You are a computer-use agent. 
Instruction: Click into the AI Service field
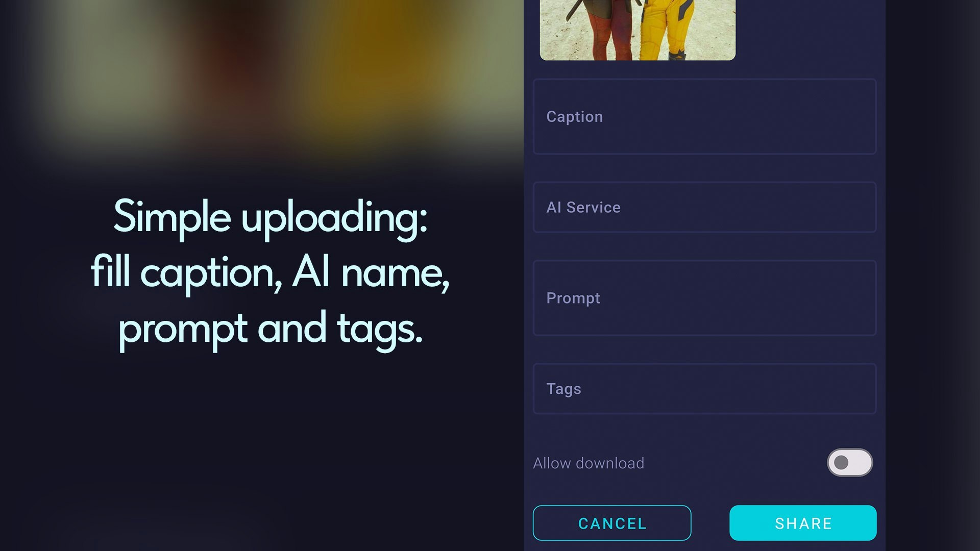coord(704,208)
